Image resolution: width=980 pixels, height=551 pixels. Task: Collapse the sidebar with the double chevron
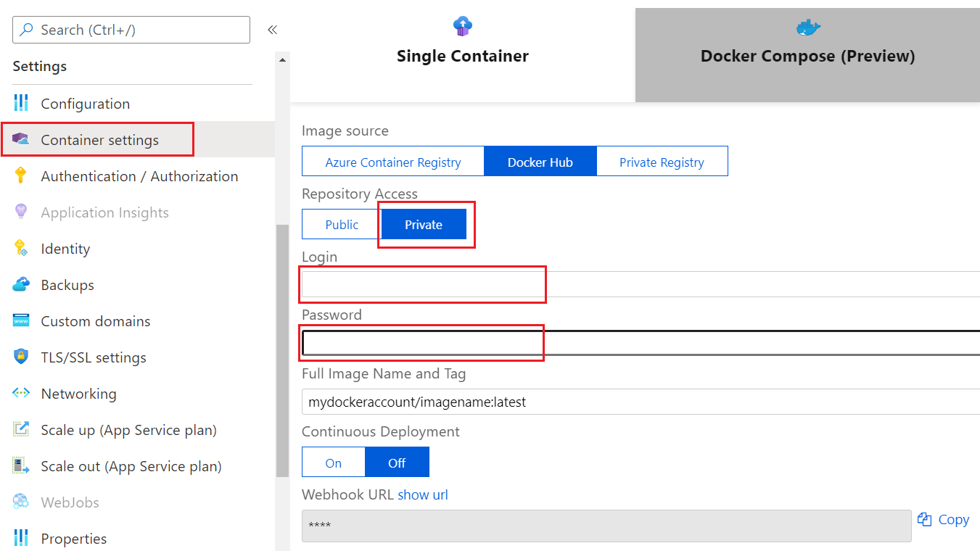click(x=272, y=30)
